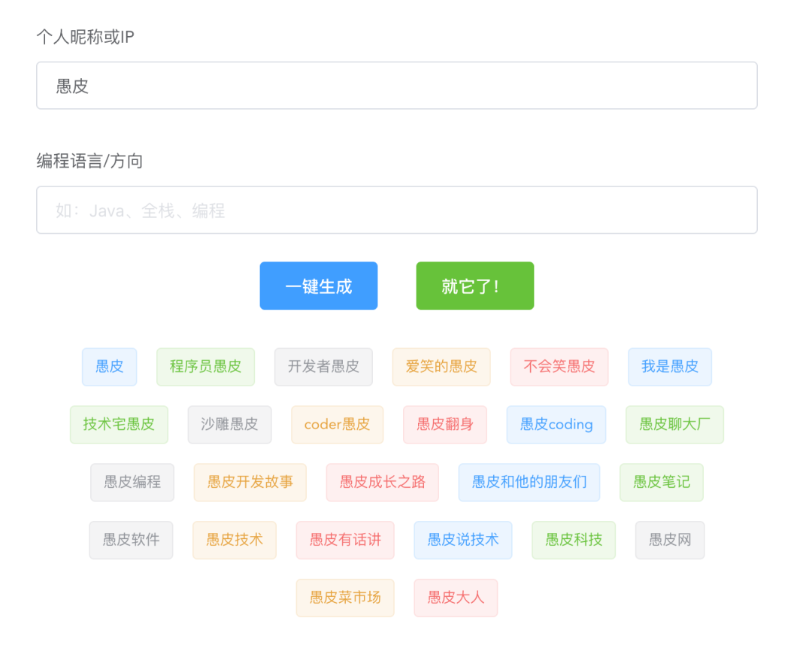Click the 个人昵称或IP input field
The width and height of the screenshot is (812, 669).
pos(396,86)
